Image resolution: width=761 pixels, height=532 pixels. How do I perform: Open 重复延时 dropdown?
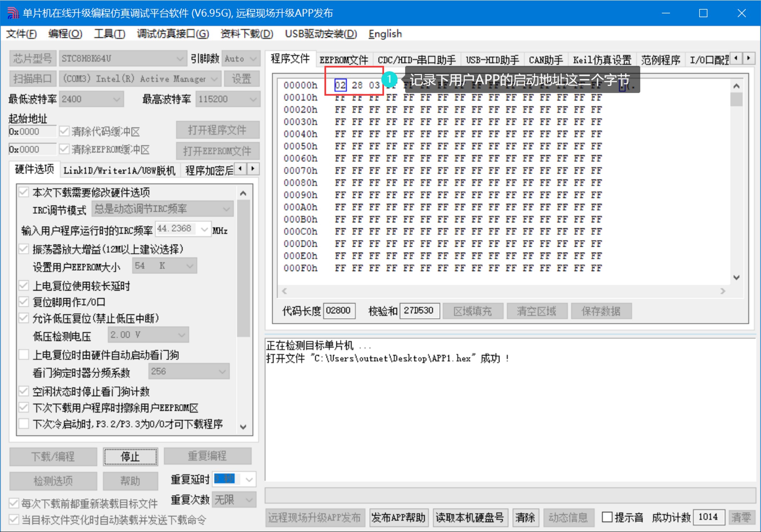coord(249,479)
